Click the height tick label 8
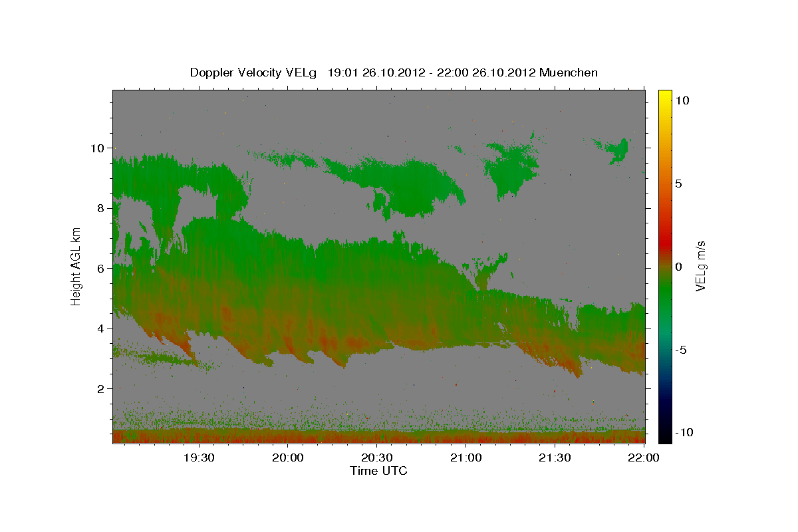798x532 pixels. 101,208
